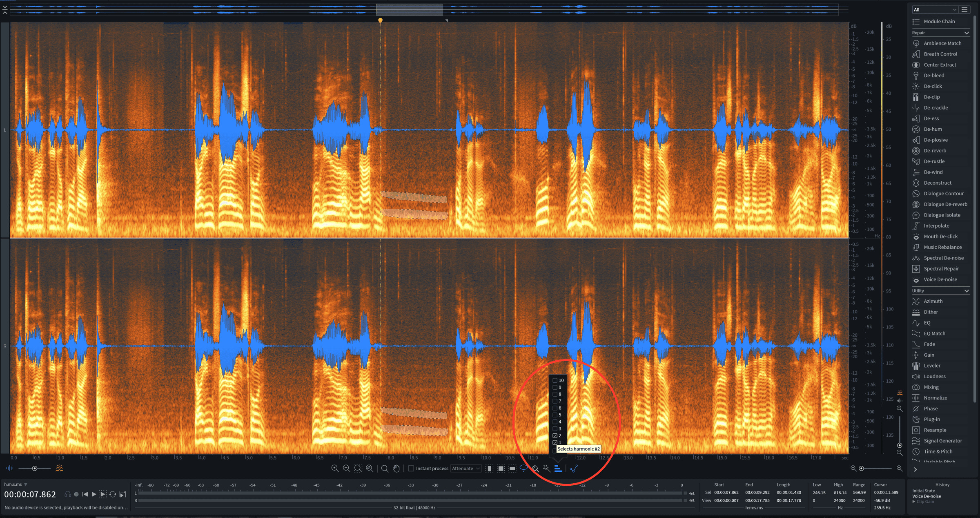Check harmonic 4 checkbox

(x=555, y=422)
